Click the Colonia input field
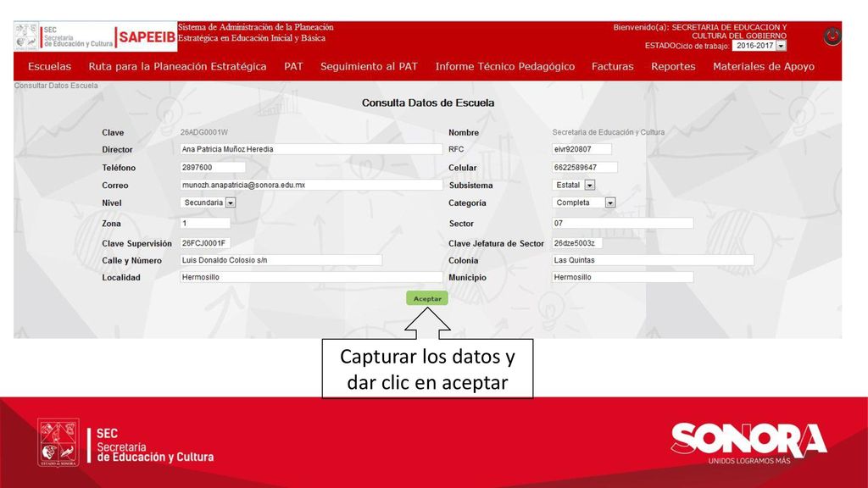868x488 pixels. pos(653,260)
